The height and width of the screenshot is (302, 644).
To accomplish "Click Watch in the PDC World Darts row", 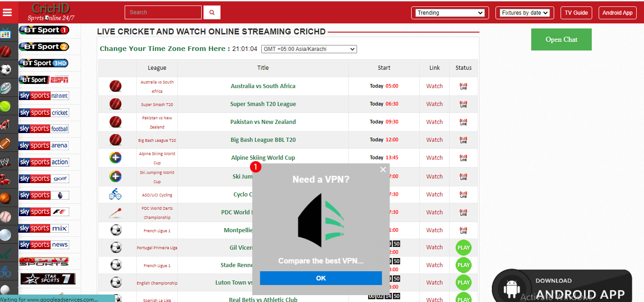I will tap(435, 213).
